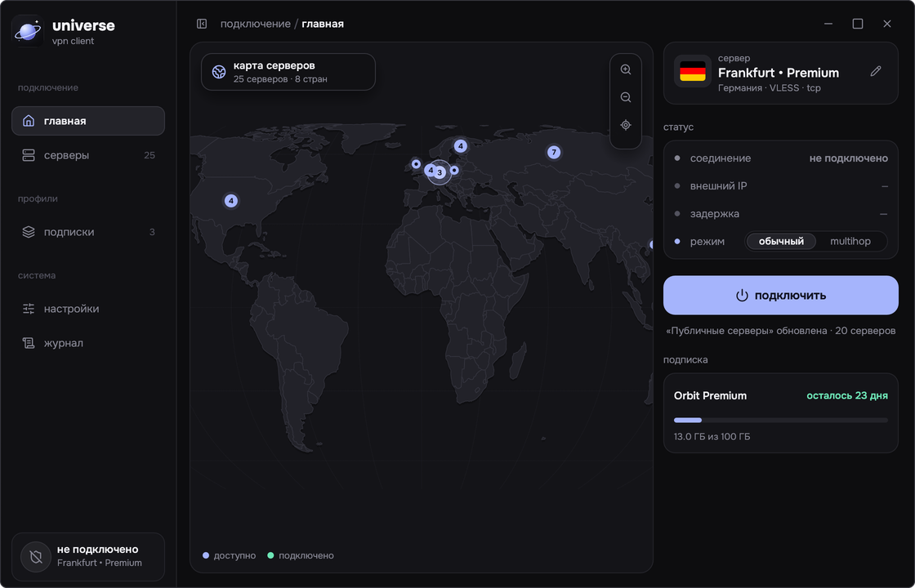915x588 pixels.
Task: Select the map cluster with 7 servers
Action: tap(554, 152)
